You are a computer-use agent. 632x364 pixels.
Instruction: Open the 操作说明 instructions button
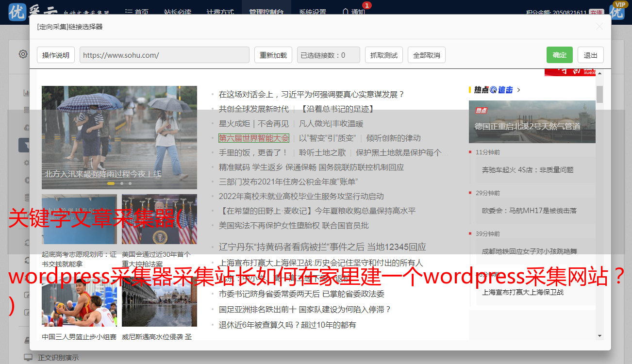pyautogui.click(x=56, y=55)
